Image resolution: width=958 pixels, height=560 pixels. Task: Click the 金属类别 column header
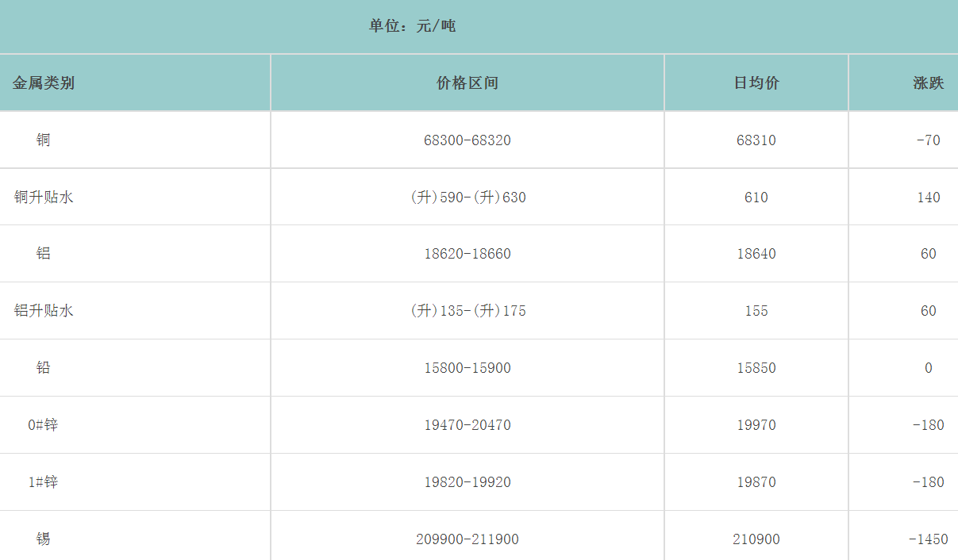pos(44,83)
